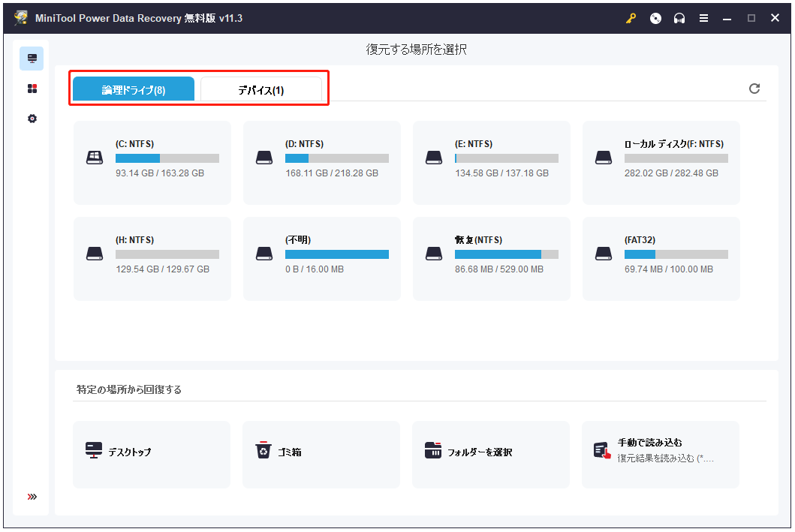Select the 論理ドライブ(8) tab
Image resolution: width=795 pixels, height=532 pixels.
point(133,88)
